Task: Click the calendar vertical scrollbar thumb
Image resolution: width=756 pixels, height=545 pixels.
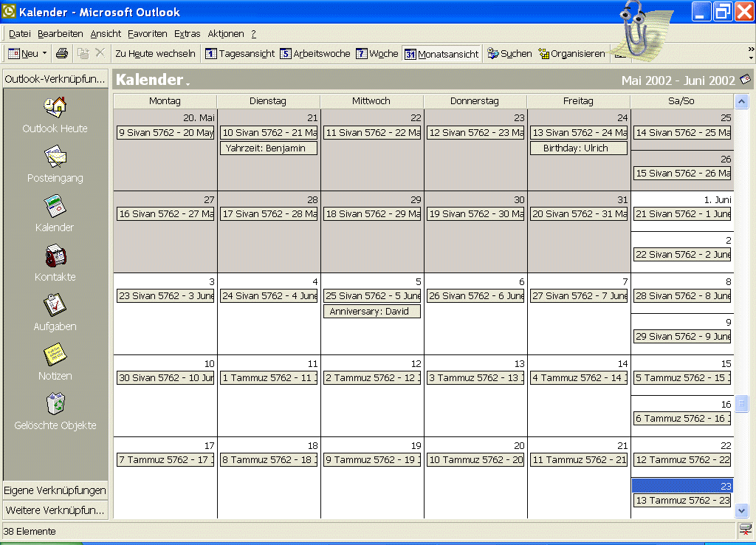Action: (x=741, y=404)
